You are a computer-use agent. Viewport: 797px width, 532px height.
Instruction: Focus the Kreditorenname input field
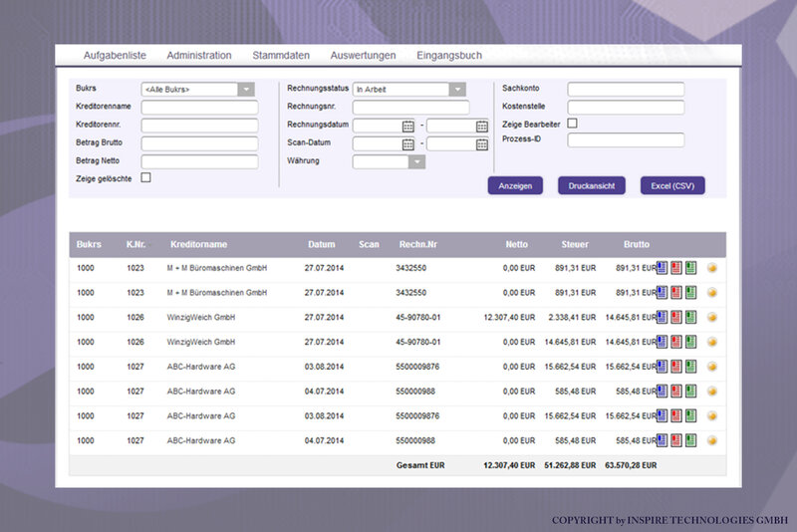pos(200,108)
